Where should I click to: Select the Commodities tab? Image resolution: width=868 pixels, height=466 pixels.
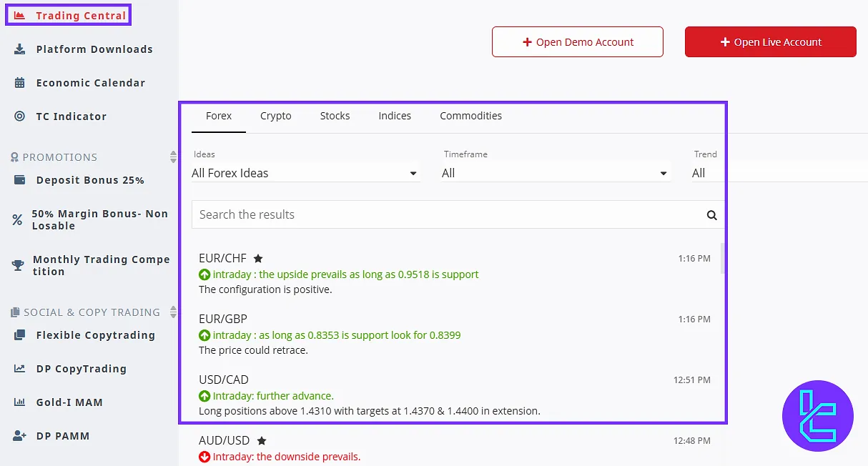tap(470, 116)
